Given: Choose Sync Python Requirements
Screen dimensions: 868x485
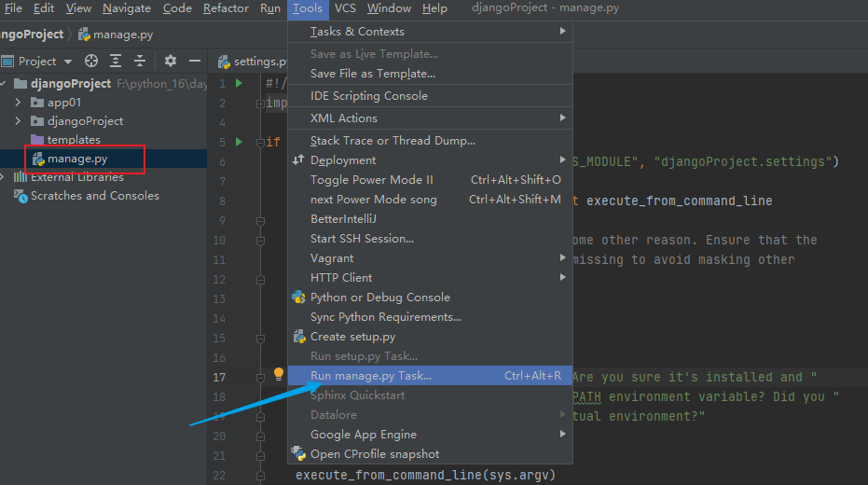Looking at the screenshot, I should (430, 317).
